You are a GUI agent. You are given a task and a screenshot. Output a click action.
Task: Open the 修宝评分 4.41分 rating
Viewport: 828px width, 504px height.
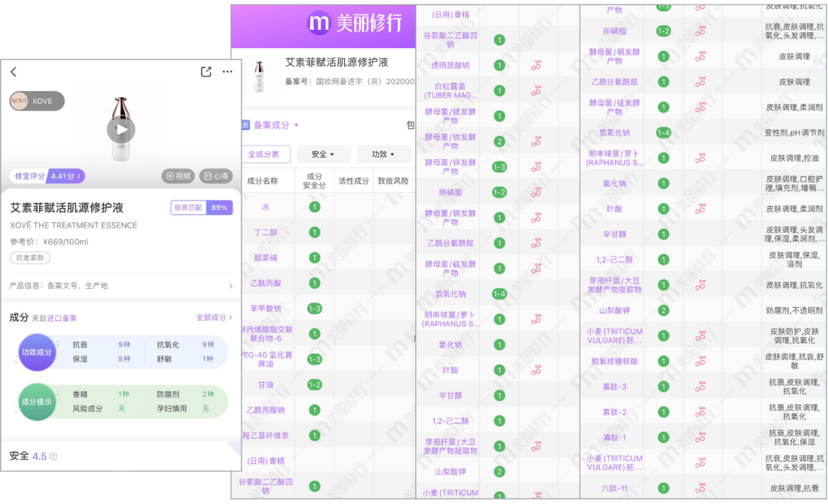click(x=47, y=175)
